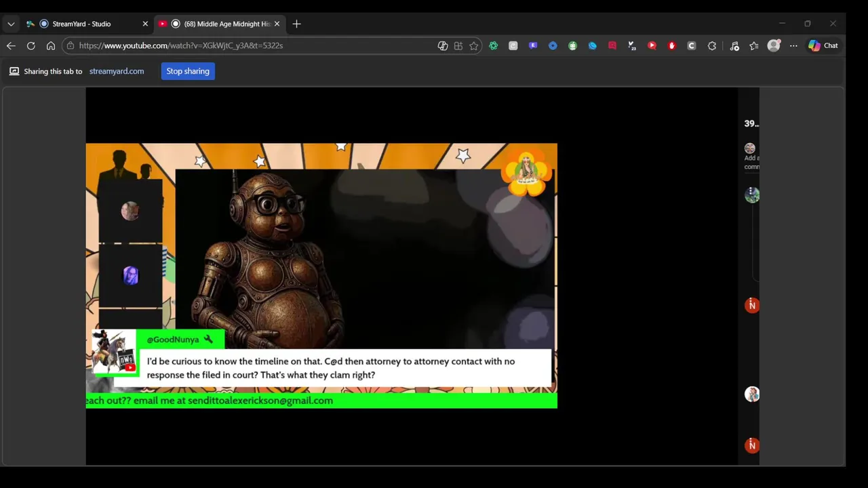Reload the current YouTube page
This screenshot has height=488, width=868.
click(x=31, y=45)
